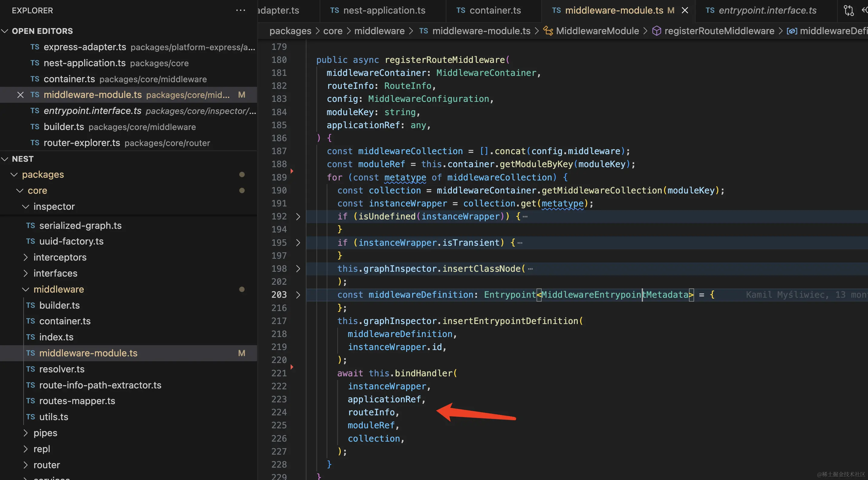
Task: Unfold middlewareDefinition object at line 203
Action: (298, 295)
